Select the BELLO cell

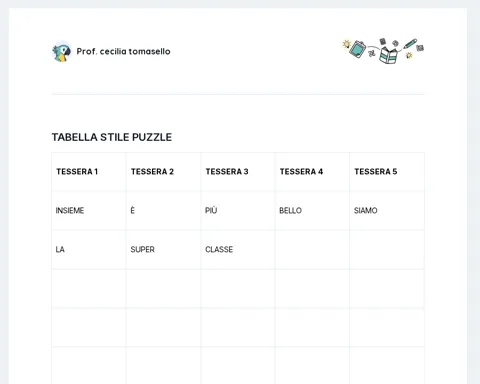coord(312,211)
